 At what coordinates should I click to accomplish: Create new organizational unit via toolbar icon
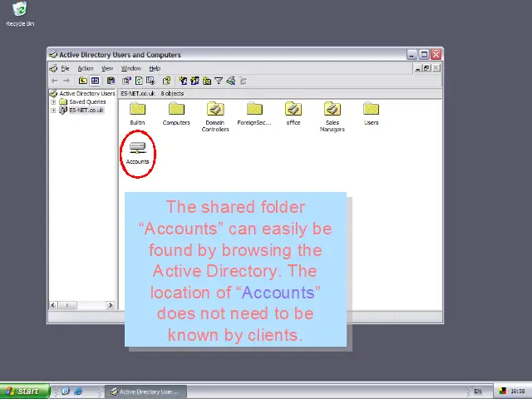207,81
